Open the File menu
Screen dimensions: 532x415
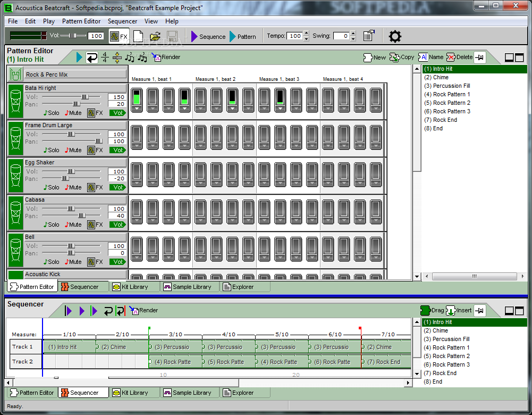click(x=13, y=21)
